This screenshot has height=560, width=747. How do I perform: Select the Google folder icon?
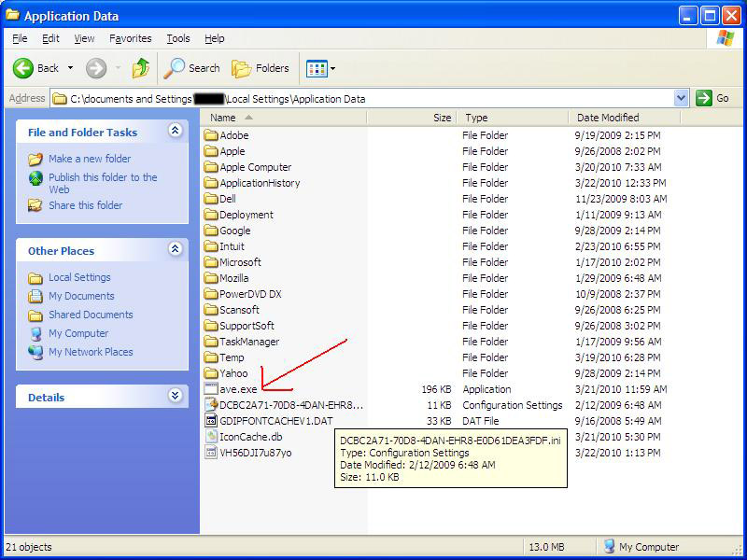tap(211, 231)
